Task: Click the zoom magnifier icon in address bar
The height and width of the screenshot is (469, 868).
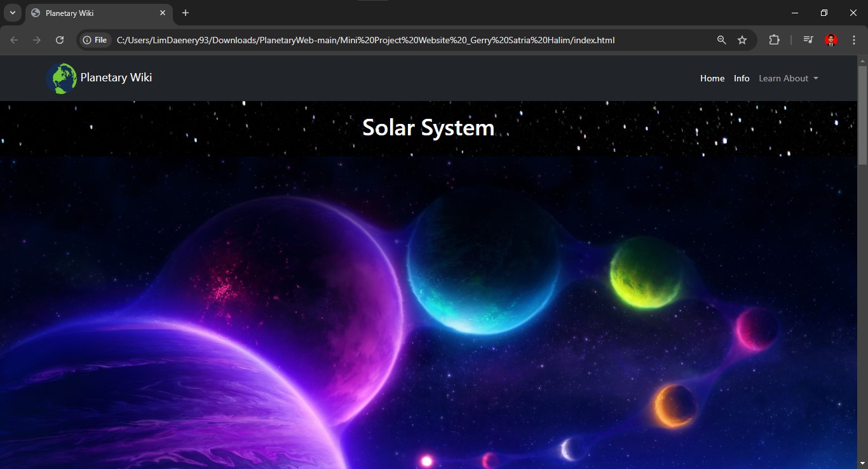Action: pos(721,39)
